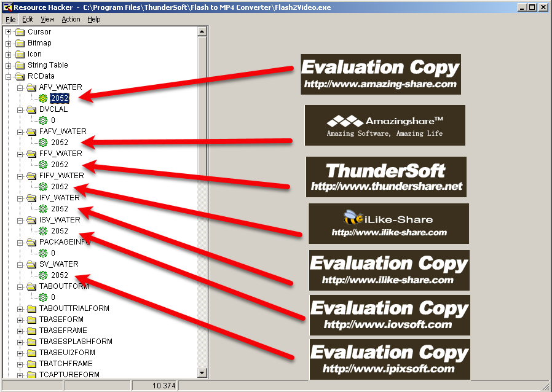Maximize the Resource Hacker window
This screenshot has width=552, height=392.
(x=532, y=7)
